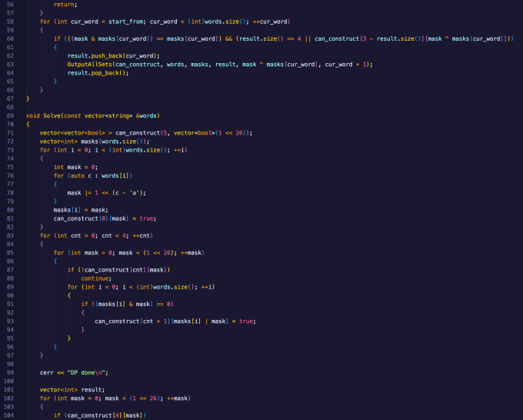Click 'words[i]' on line 76
This screenshot has height=420, width=523.
(115, 176)
